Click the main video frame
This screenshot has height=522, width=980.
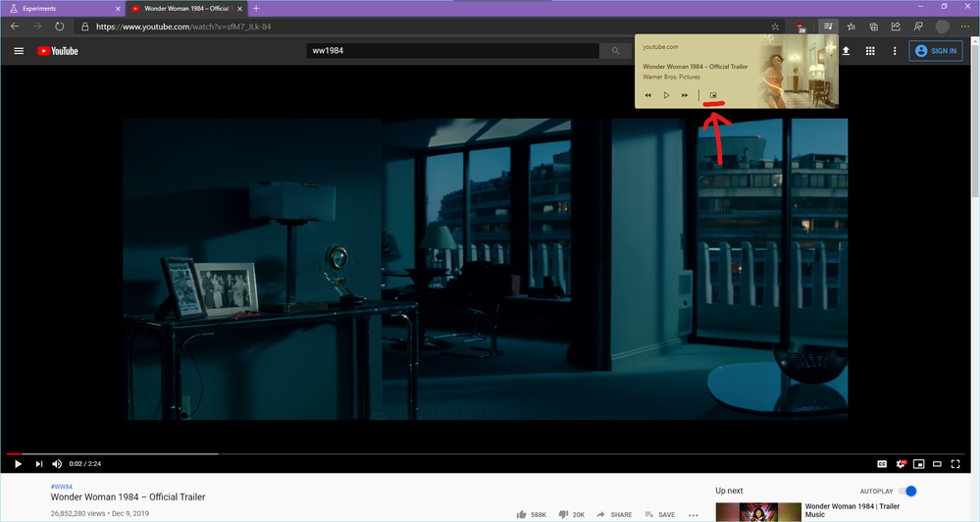(485, 269)
